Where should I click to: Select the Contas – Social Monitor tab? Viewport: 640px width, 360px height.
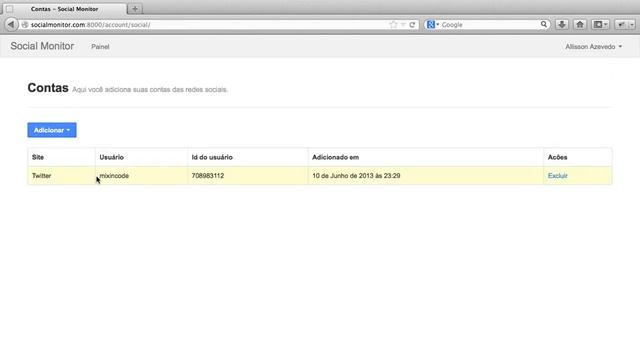tap(64, 9)
